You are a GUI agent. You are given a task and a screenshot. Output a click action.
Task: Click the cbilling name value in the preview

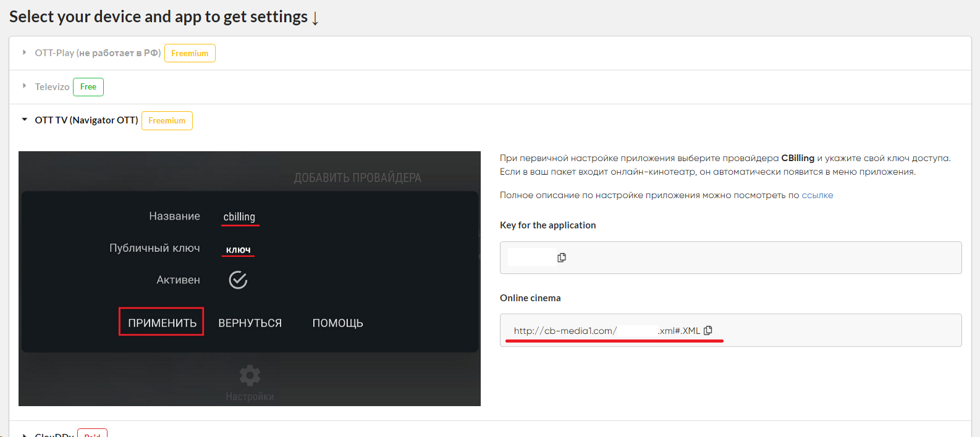click(239, 217)
